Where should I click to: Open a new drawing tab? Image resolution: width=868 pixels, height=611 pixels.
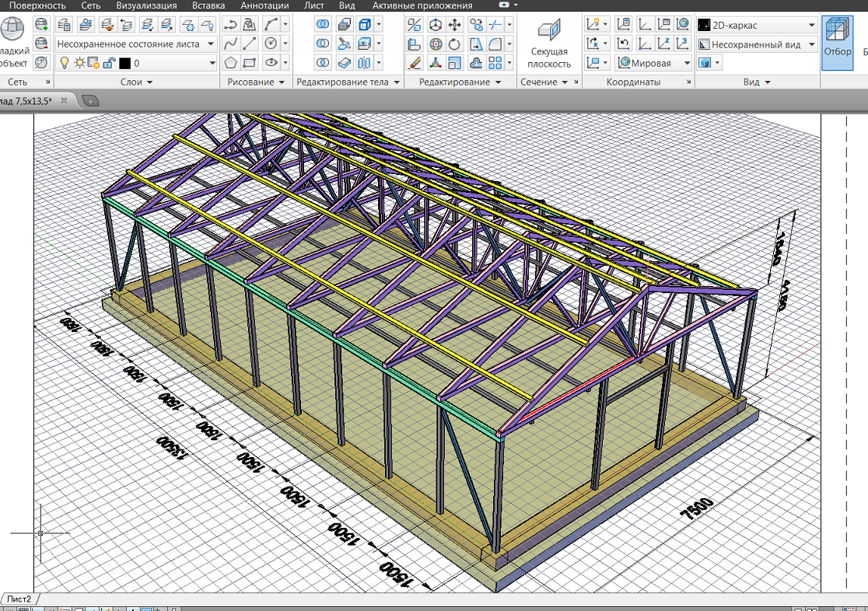pos(90,101)
